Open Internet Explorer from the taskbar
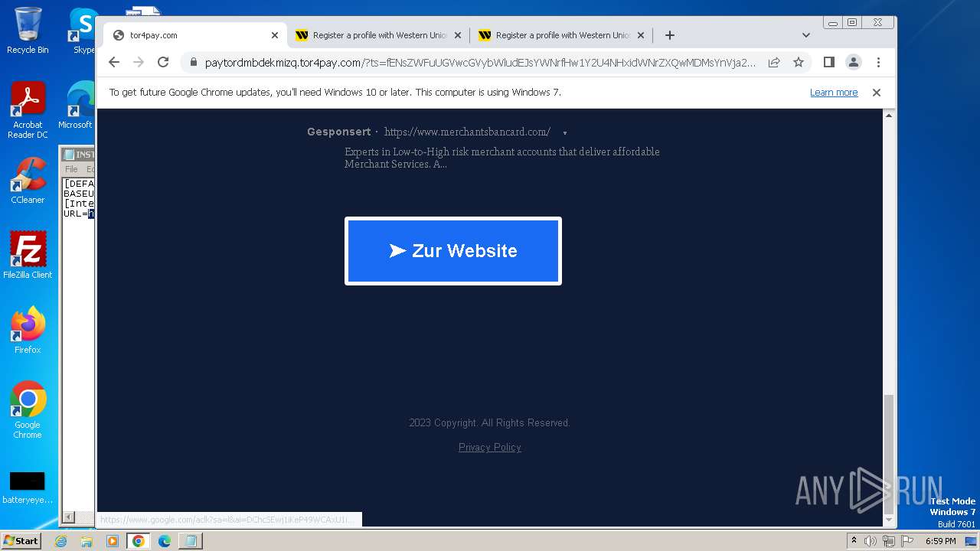980x551 pixels. tap(61, 541)
